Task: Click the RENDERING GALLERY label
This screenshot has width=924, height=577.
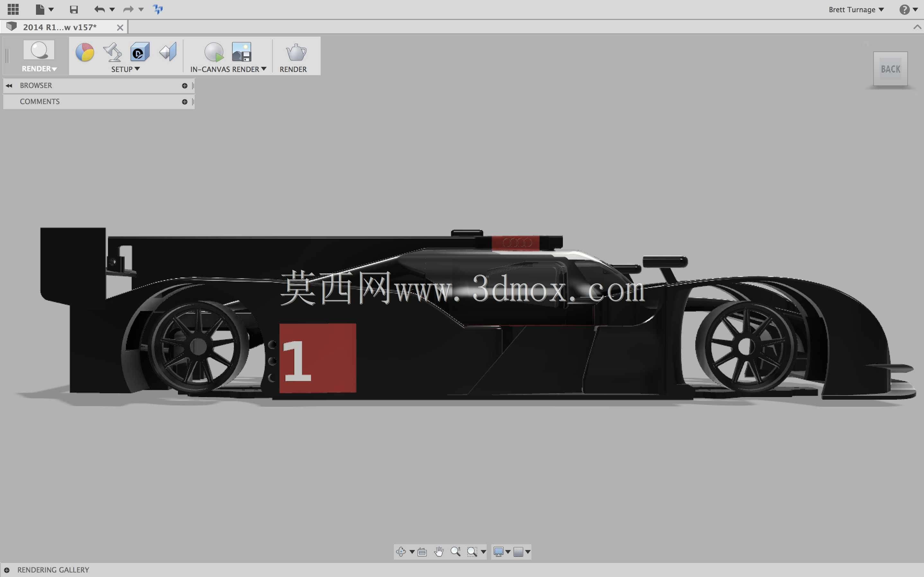Action: click(53, 570)
